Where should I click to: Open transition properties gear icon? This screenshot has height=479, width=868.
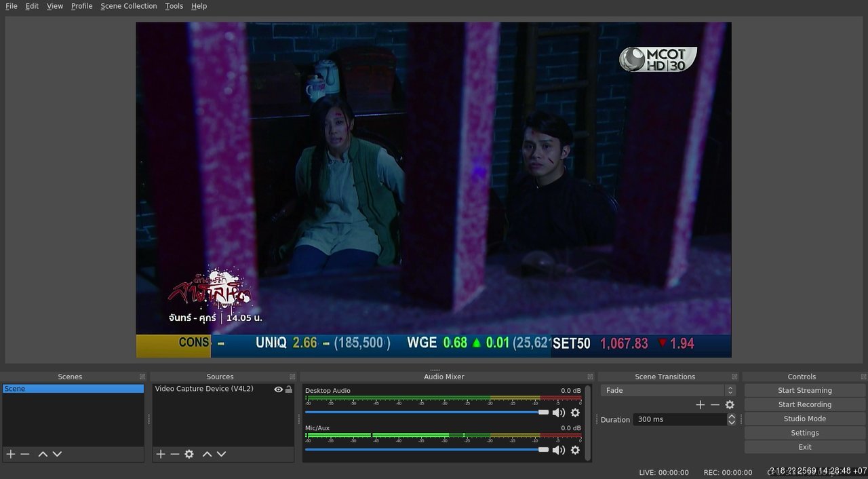[x=730, y=404]
